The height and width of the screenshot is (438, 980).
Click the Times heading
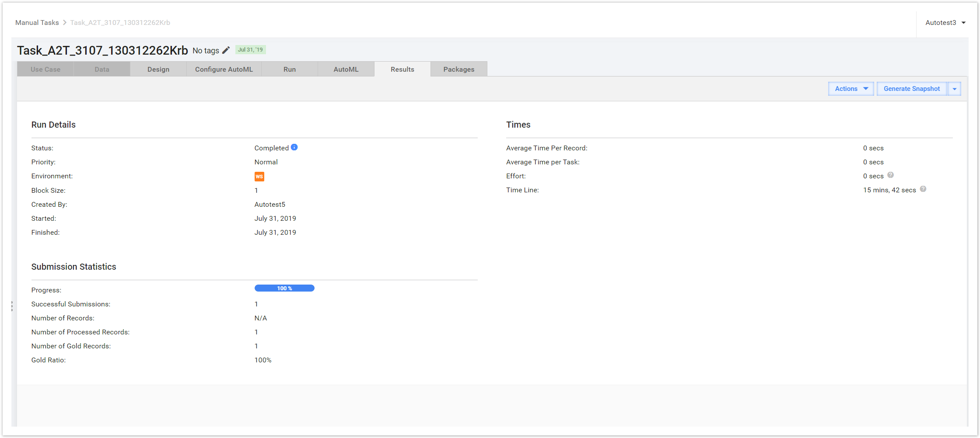(518, 125)
